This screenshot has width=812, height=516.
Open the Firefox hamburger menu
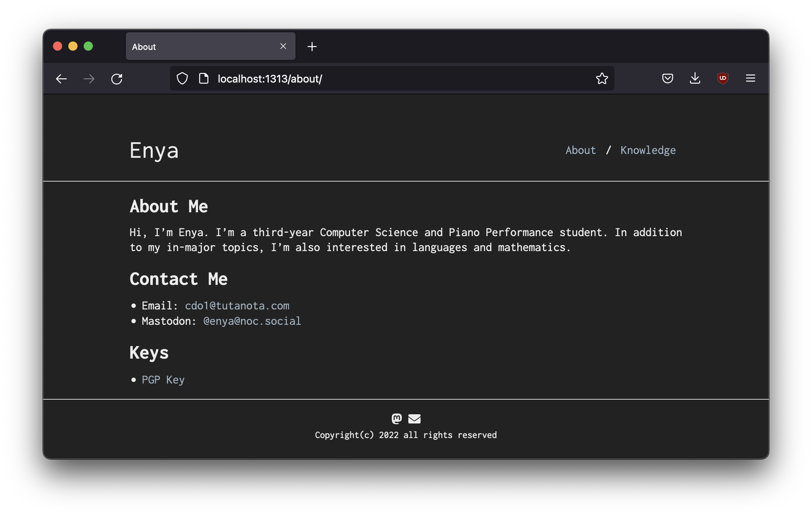[x=751, y=78]
